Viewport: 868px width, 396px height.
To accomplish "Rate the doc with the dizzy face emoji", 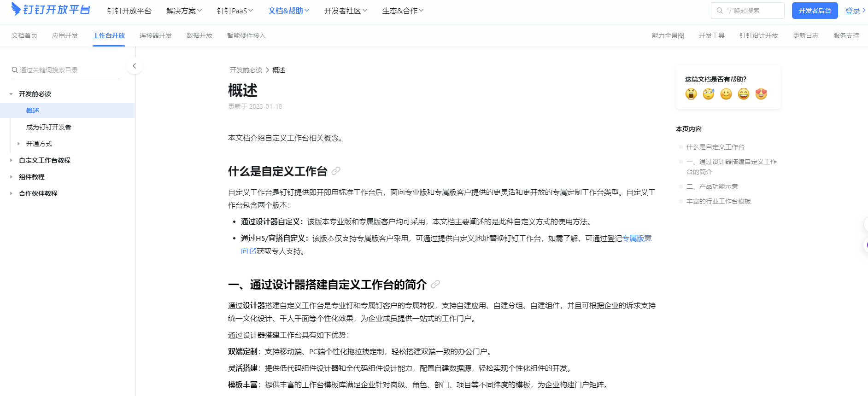I will [x=708, y=94].
